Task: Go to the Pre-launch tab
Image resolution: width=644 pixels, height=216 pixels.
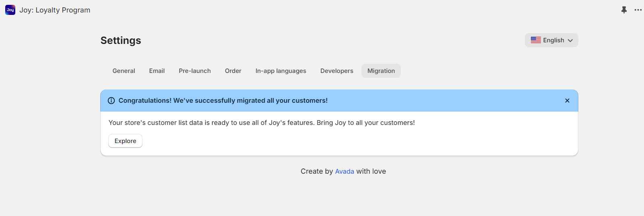Action: (x=195, y=71)
